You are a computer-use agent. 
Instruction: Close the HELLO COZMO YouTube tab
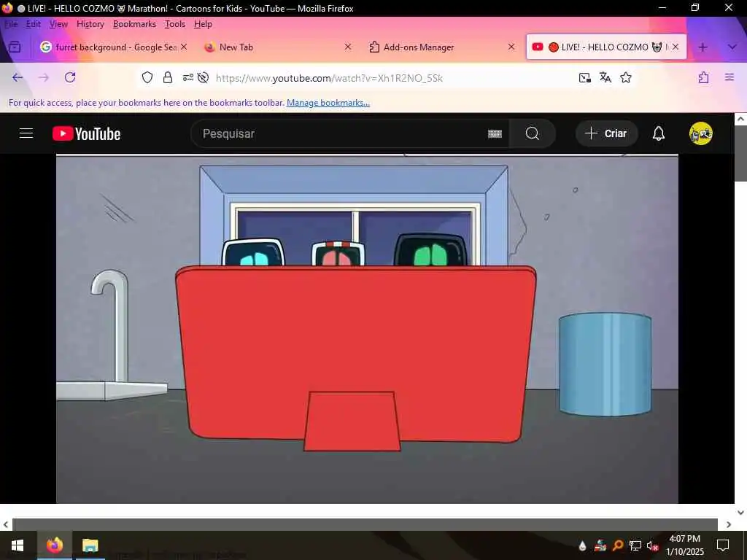[675, 47]
